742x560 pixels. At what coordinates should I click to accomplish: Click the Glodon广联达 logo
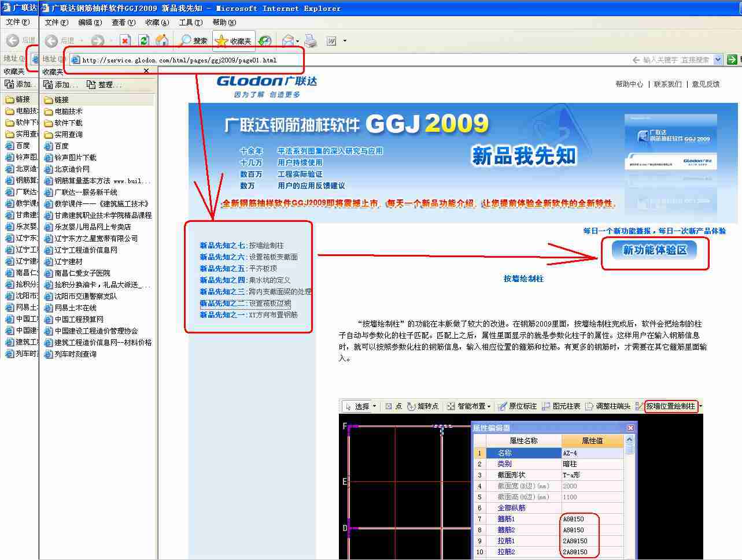[x=267, y=86]
